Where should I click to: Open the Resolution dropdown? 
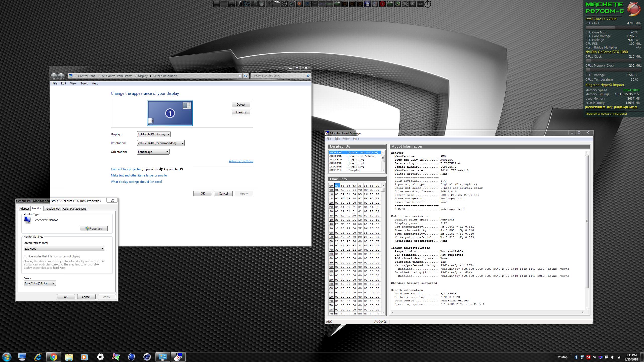coord(161,143)
